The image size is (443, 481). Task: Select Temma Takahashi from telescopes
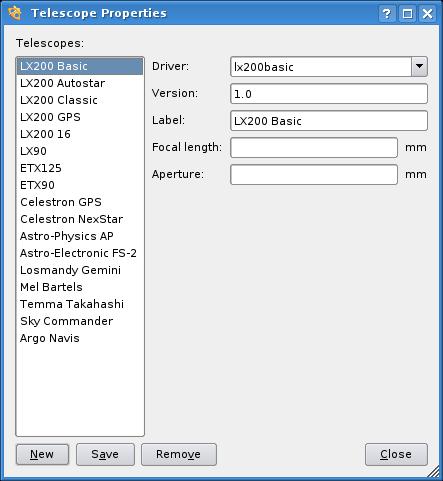pyautogui.click(x=80, y=304)
